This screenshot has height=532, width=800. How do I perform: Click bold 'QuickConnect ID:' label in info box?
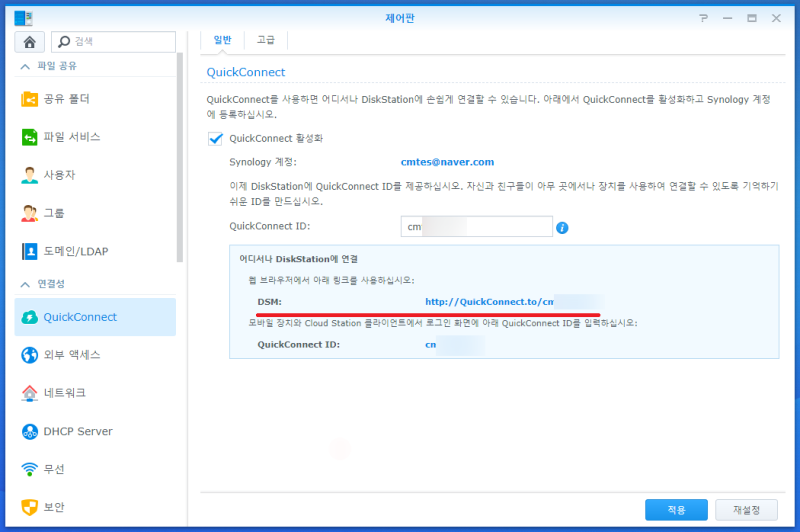pyautogui.click(x=298, y=345)
